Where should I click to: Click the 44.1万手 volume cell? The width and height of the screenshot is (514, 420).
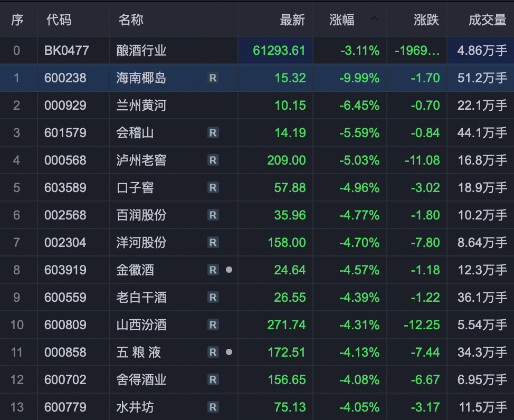click(x=482, y=133)
